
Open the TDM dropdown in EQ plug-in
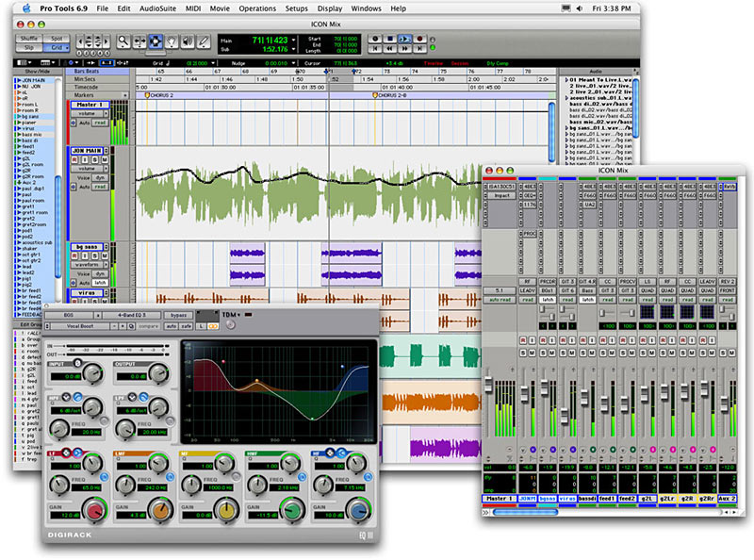coord(231,315)
